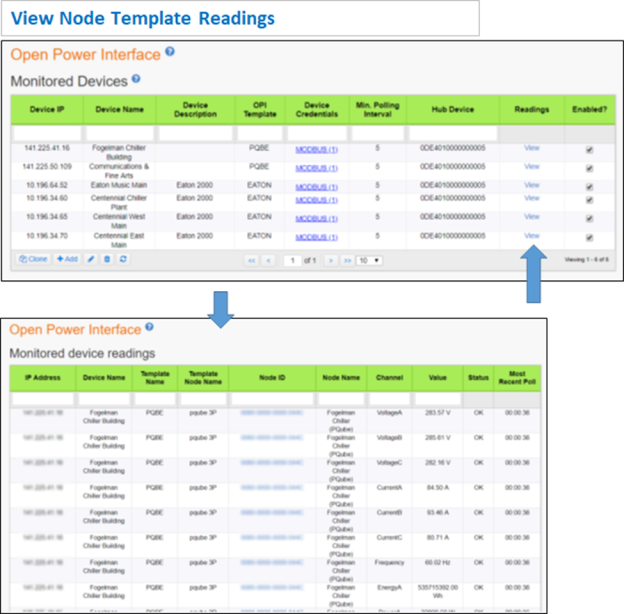Click the pencil edit icon in toolbar
The width and height of the screenshot is (624, 614).
[91, 259]
